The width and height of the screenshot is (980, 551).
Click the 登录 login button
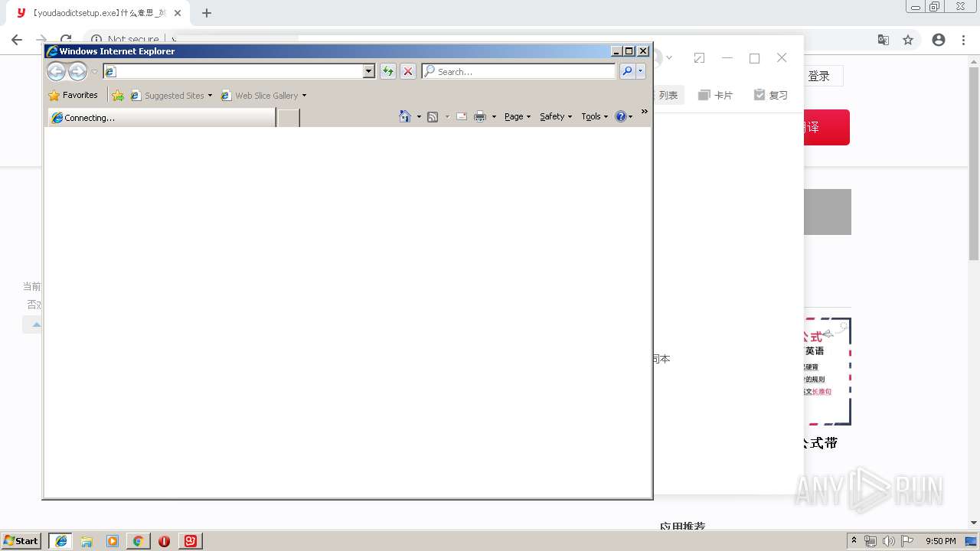click(819, 76)
